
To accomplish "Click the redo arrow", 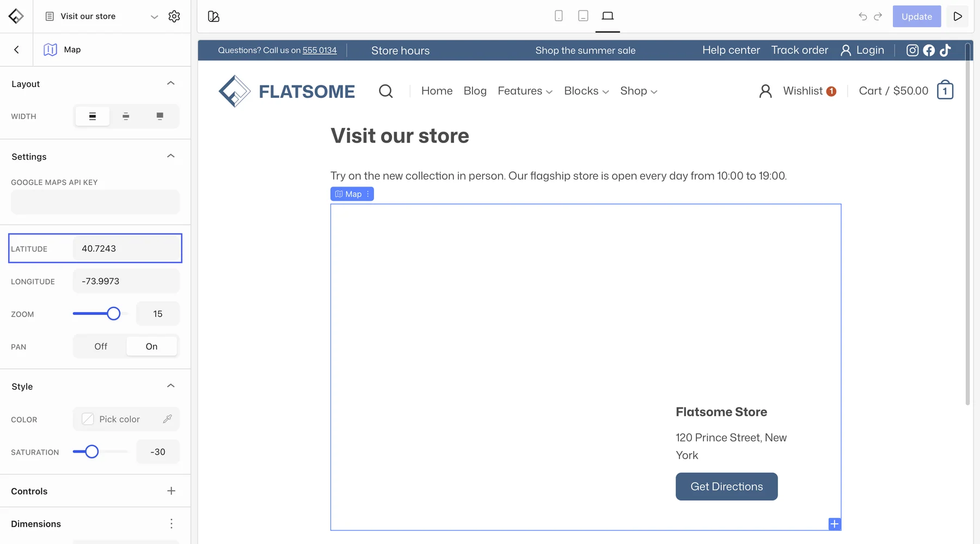I will 878,16.
